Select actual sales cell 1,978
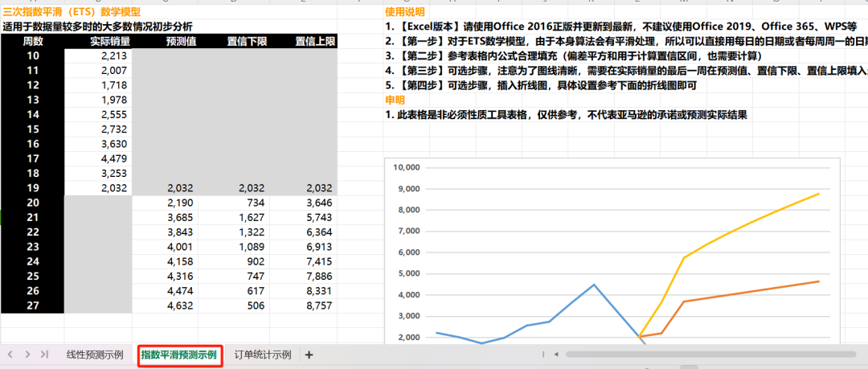 click(x=98, y=100)
